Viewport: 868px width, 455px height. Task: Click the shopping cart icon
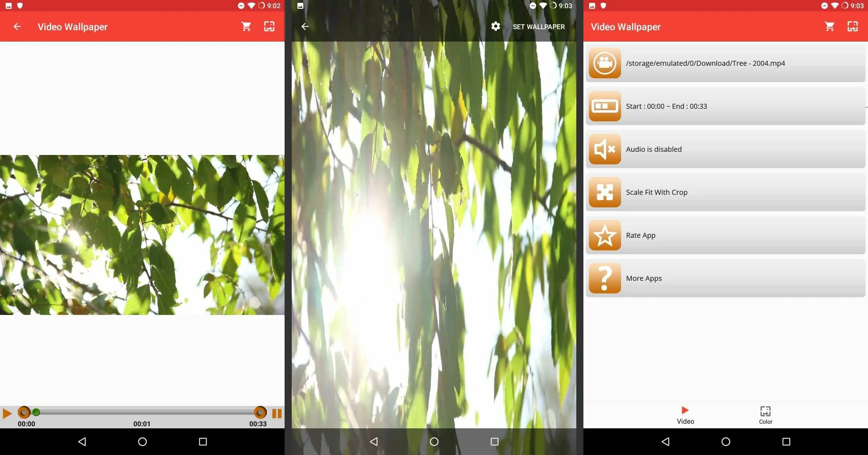pos(246,26)
